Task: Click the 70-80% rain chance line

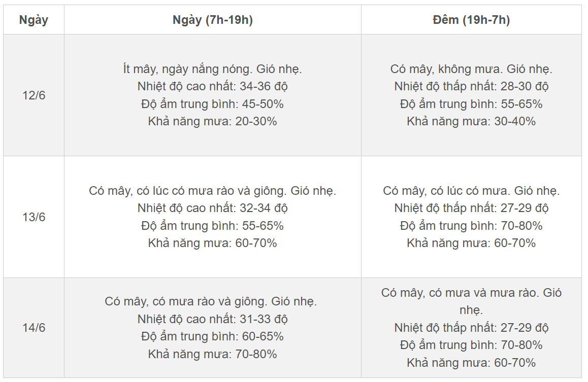Action: click(x=212, y=354)
